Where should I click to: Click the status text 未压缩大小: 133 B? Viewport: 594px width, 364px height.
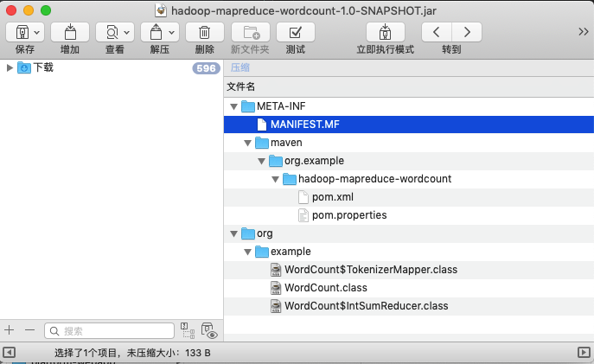click(x=169, y=353)
